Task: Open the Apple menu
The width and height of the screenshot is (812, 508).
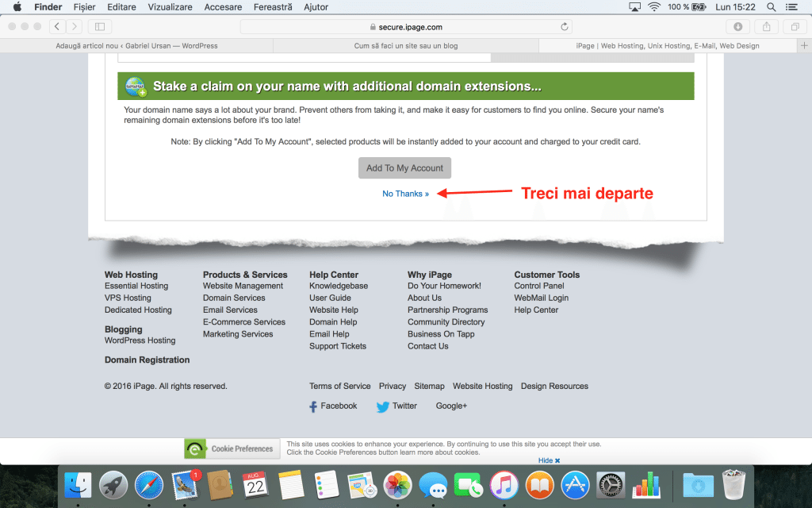Action: tap(17, 6)
